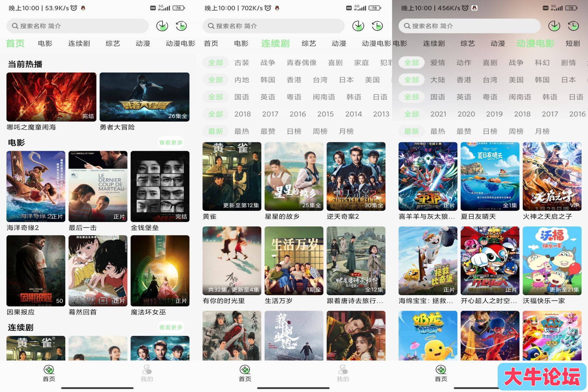Open watch history icon in middle screen
The height and width of the screenshot is (392, 588).
tap(377, 26)
